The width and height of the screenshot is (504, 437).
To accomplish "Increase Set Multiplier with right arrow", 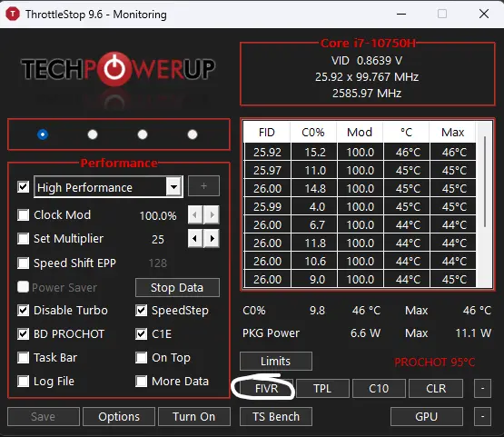I will tap(212, 239).
